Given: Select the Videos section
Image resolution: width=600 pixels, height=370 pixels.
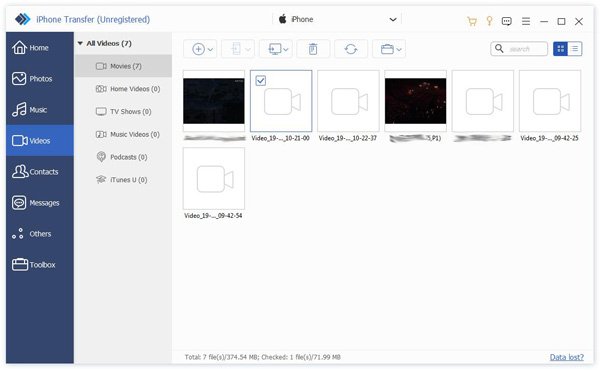Looking at the screenshot, I should coord(39,140).
